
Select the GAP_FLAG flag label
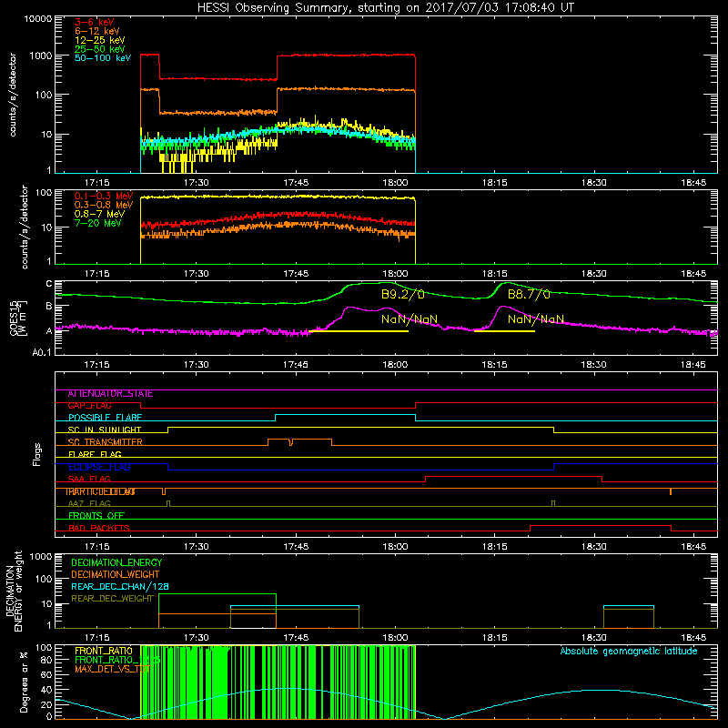point(89,406)
